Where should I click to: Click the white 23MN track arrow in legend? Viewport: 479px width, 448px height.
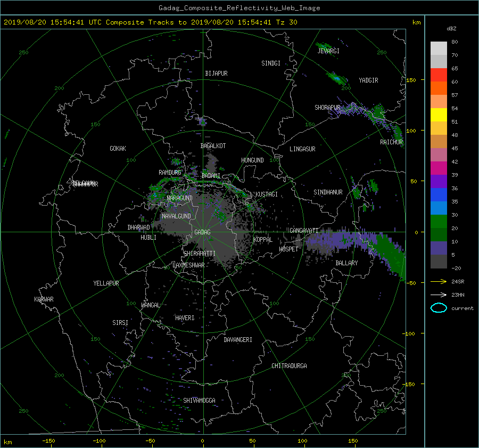(439, 295)
